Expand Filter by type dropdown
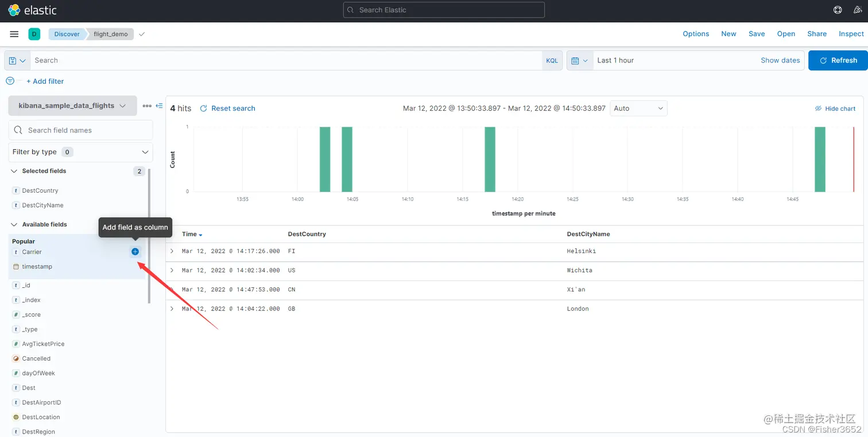The width and height of the screenshot is (868, 437). (x=81, y=152)
